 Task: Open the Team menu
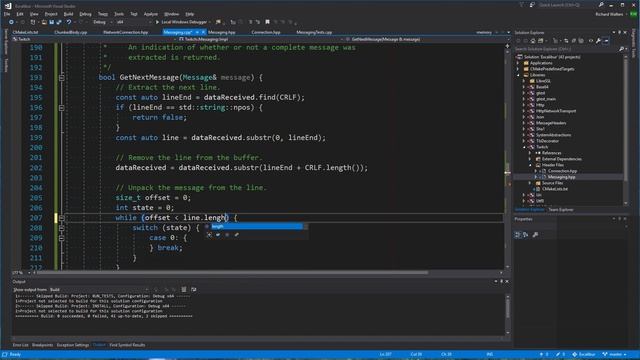(103, 14)
